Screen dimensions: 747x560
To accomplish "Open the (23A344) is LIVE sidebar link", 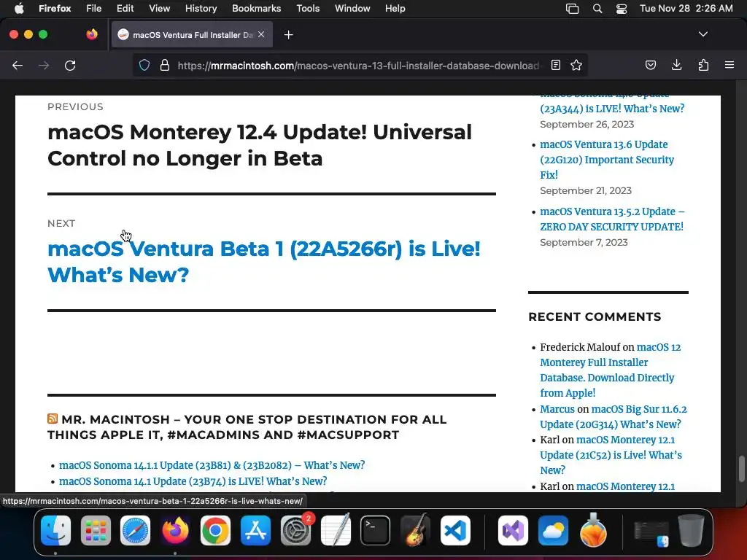I will click(x=612, y=109).
